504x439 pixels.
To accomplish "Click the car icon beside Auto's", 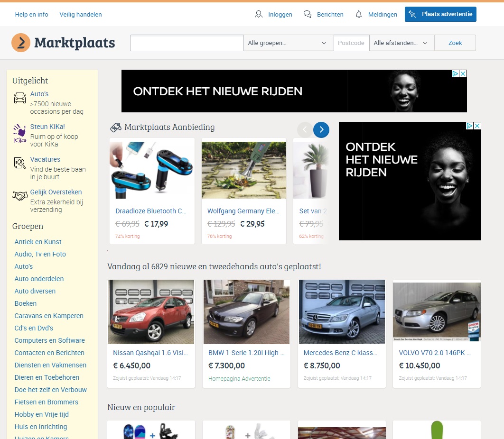I will tap(20, 98).
